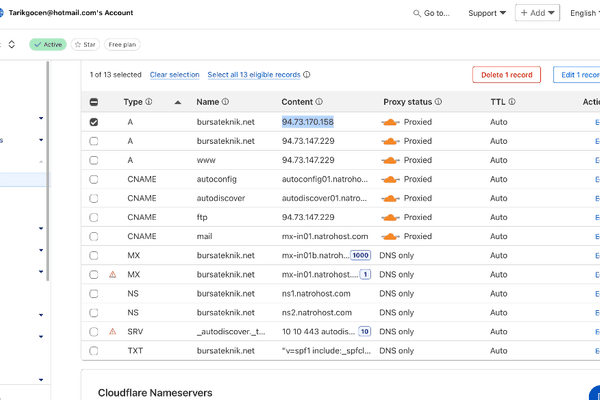
Task: Open the Add dropdown menu
Action: coord(537,13)
